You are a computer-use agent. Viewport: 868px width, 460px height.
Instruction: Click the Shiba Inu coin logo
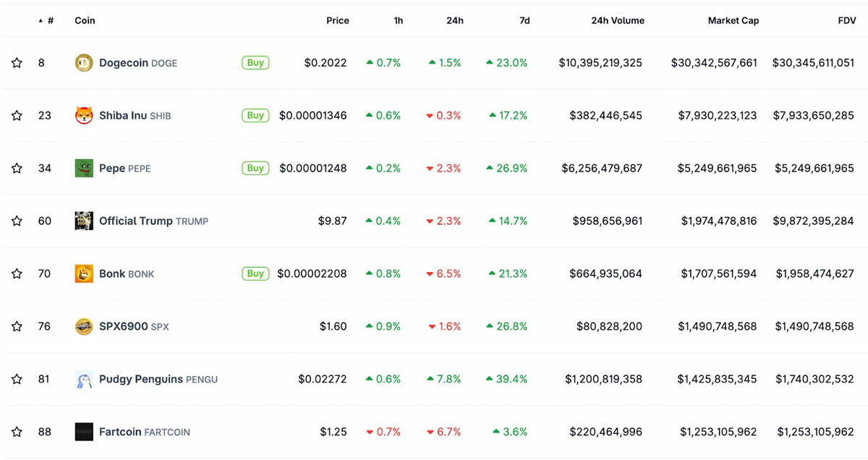click(x=84, y=116)
